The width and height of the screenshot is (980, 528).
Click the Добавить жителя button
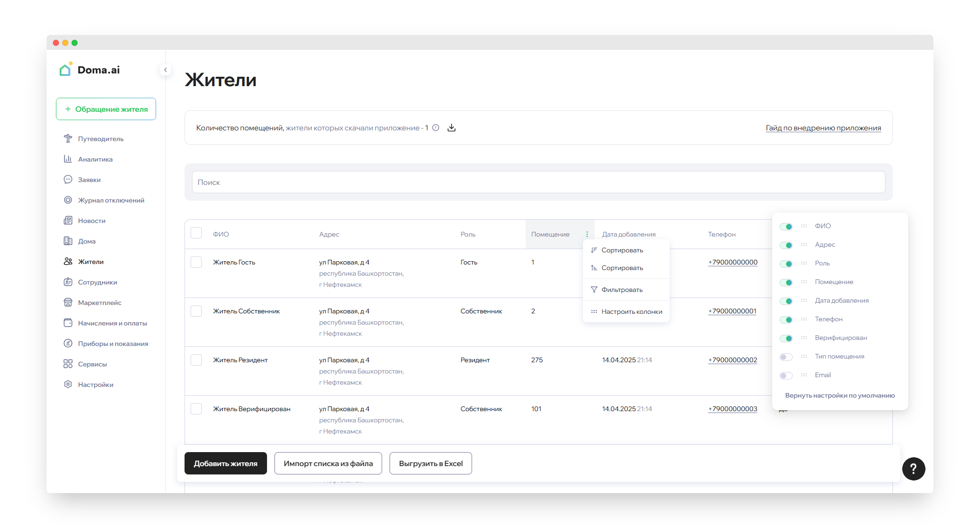226,463
